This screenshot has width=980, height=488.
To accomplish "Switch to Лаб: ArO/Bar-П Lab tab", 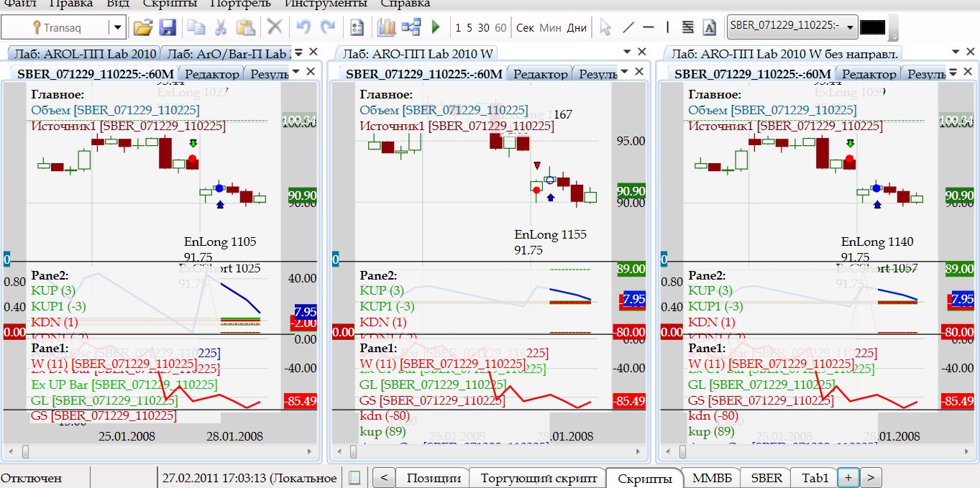I will 227,53.
